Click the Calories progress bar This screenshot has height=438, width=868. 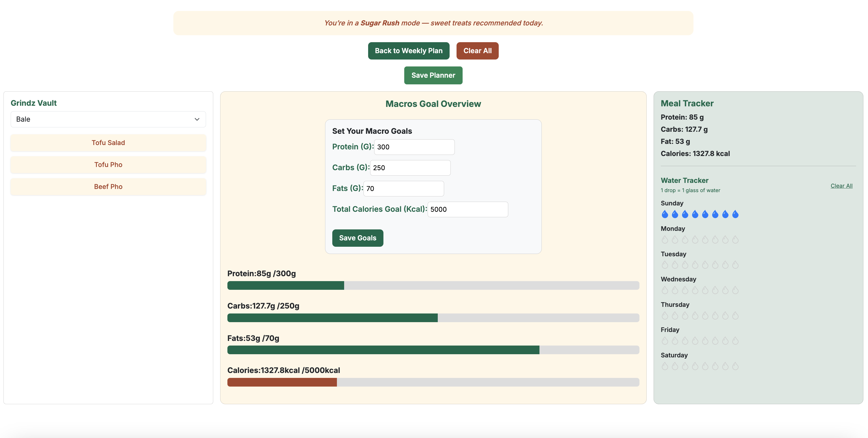click(433, 382)
